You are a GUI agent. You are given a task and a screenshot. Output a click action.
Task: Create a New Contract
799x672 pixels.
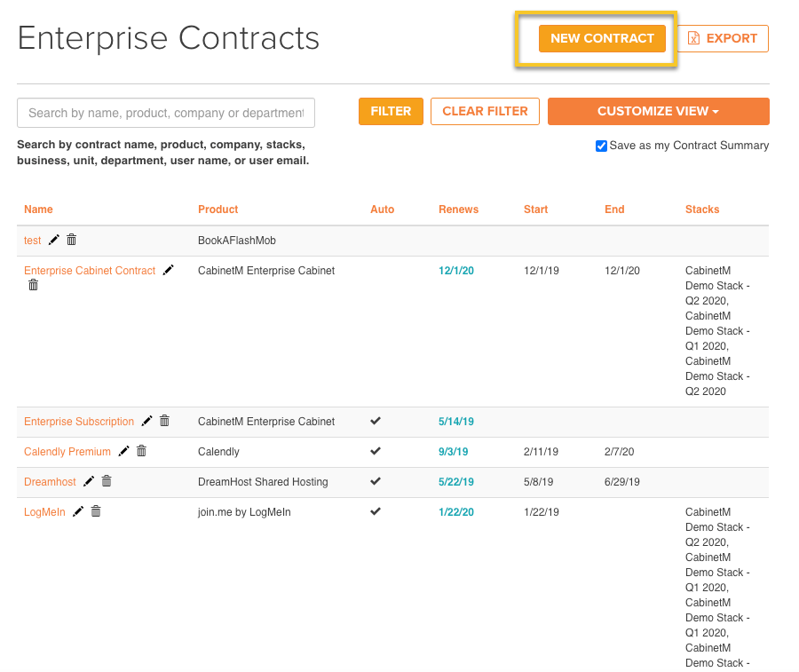tap(602, 39)
